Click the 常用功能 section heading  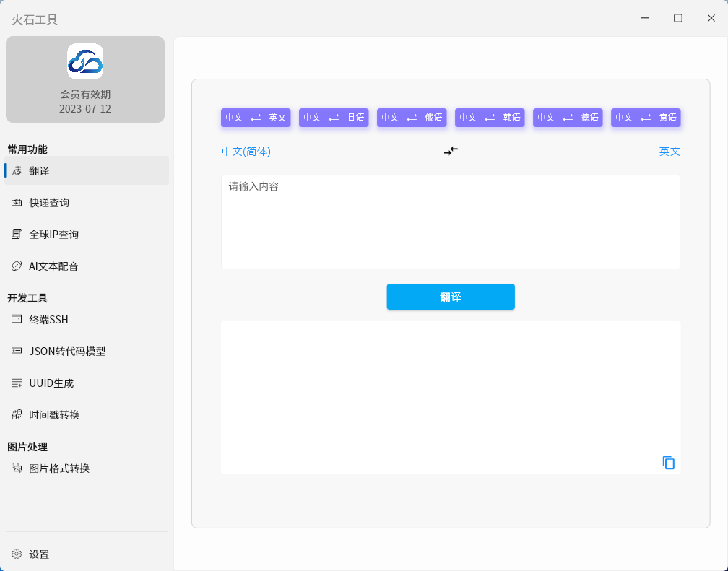click(27, 149)
